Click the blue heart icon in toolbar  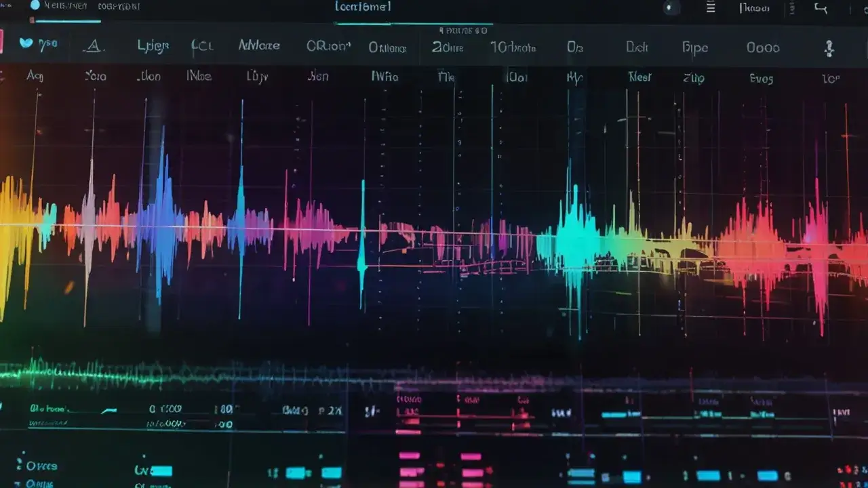26,43
